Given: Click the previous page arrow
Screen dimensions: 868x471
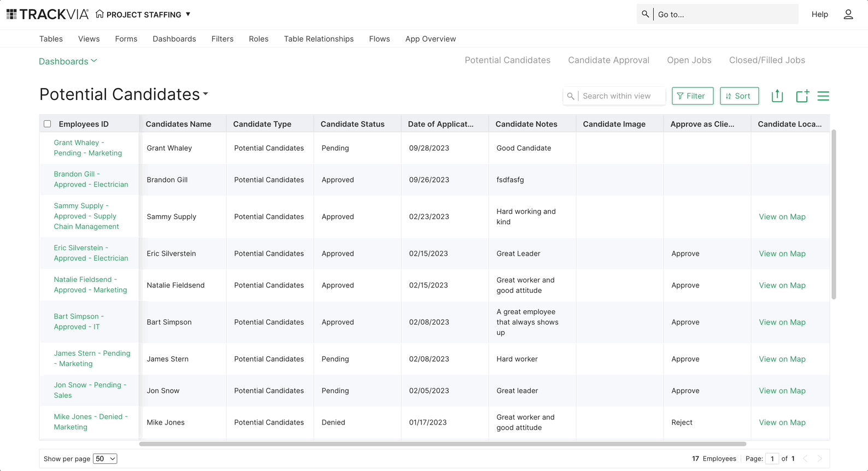Looking at the screenshot, I should 805,458.
